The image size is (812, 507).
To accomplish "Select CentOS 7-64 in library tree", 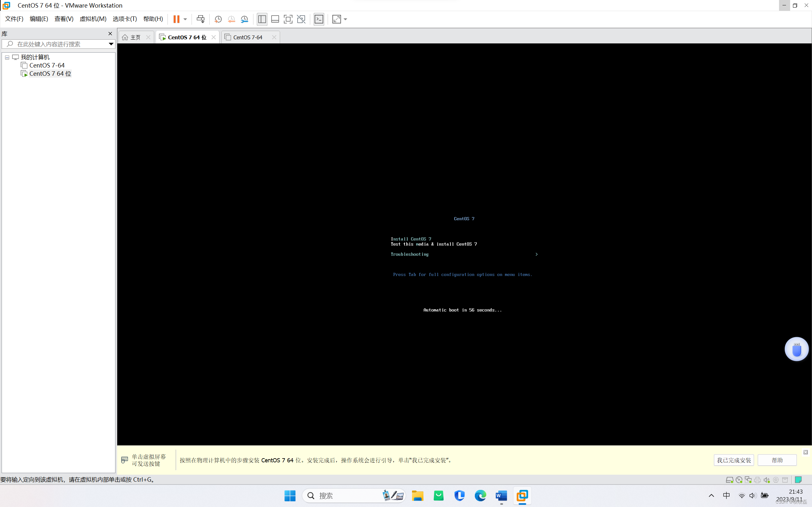I will tap(47, 65).
